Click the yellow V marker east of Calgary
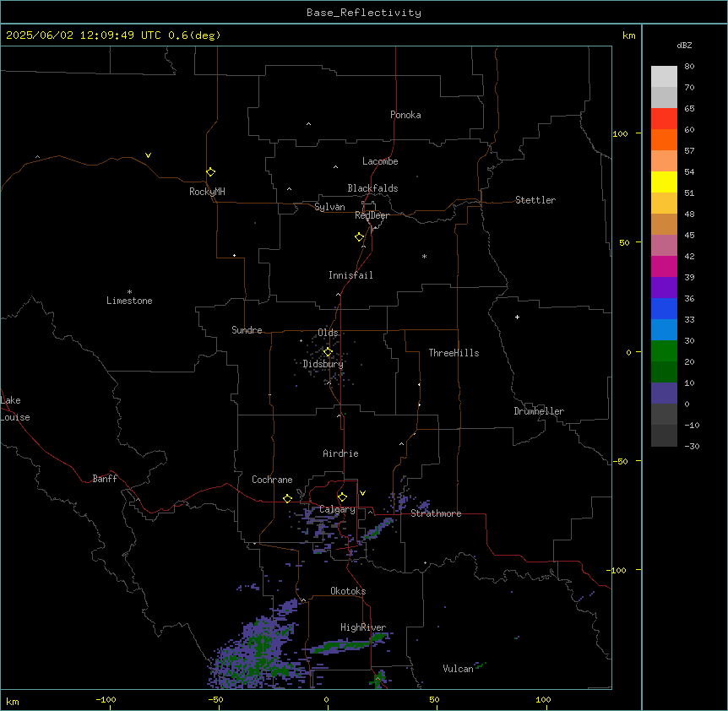Image resolution: width=728 pixels, height=711 pixels. 362,493
